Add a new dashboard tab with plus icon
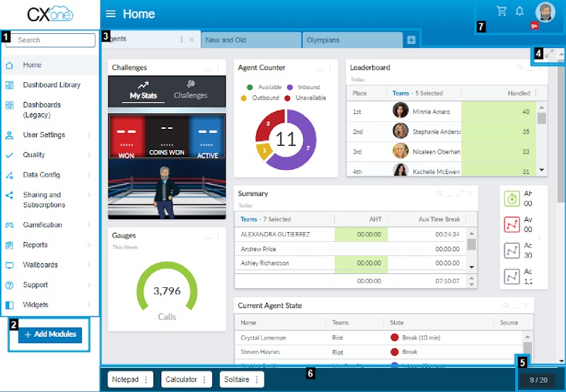 point(412,40)
